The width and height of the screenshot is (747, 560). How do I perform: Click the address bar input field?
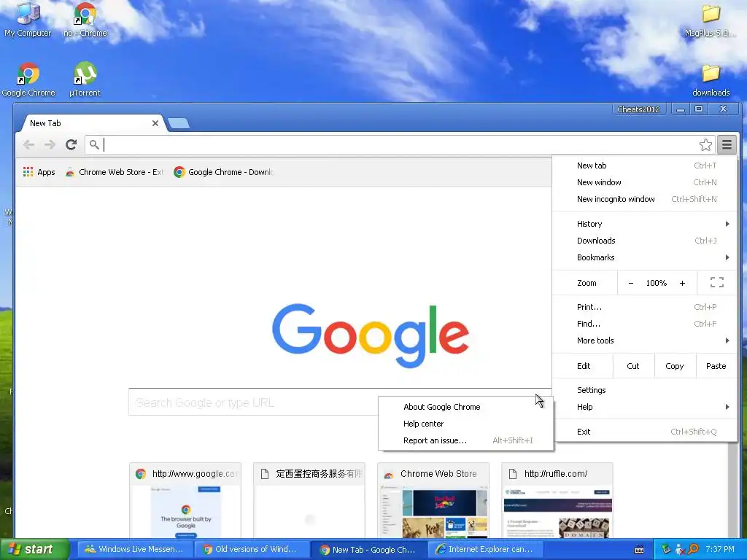(399, 144)
